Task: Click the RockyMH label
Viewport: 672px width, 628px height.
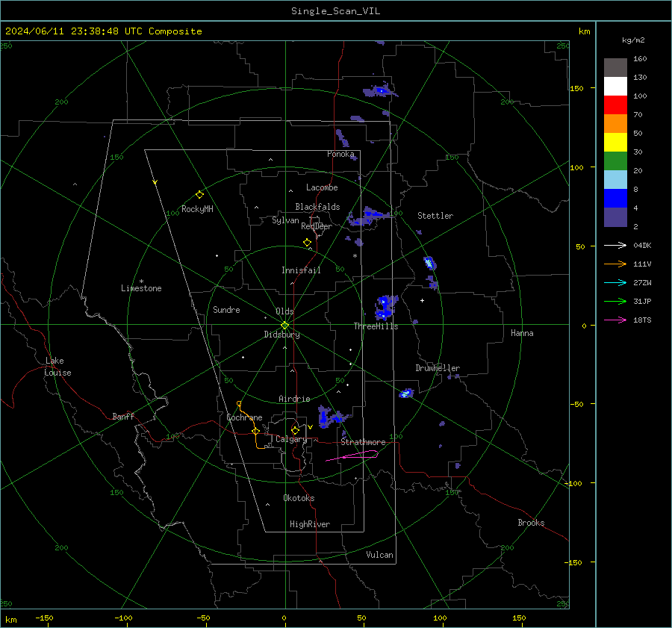Action: 197,209
